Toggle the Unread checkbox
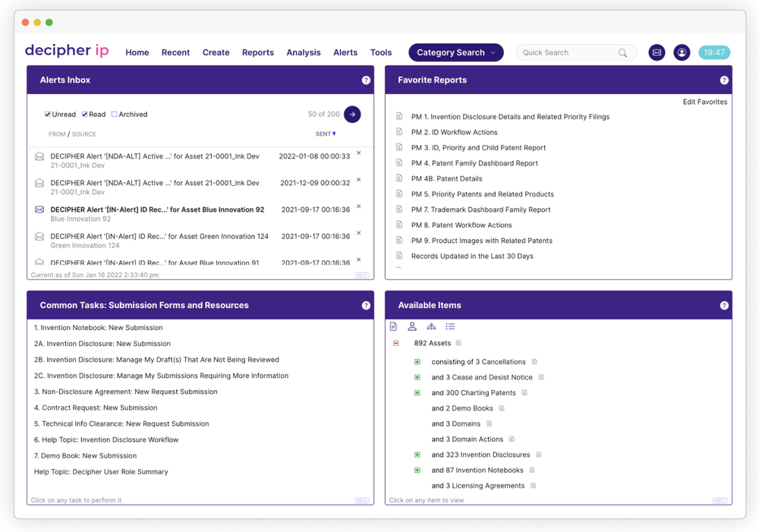The height and width of the screenshot is (532, 759). coord(47,115)
